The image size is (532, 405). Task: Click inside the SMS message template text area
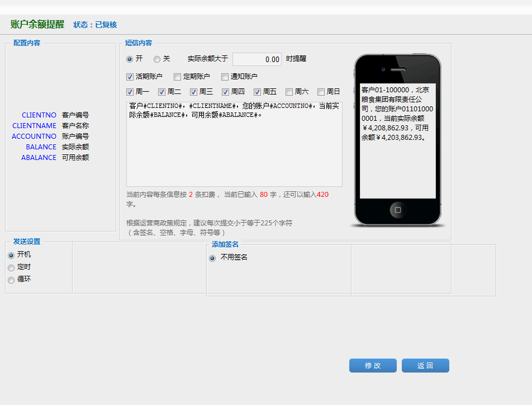[234, 151]
